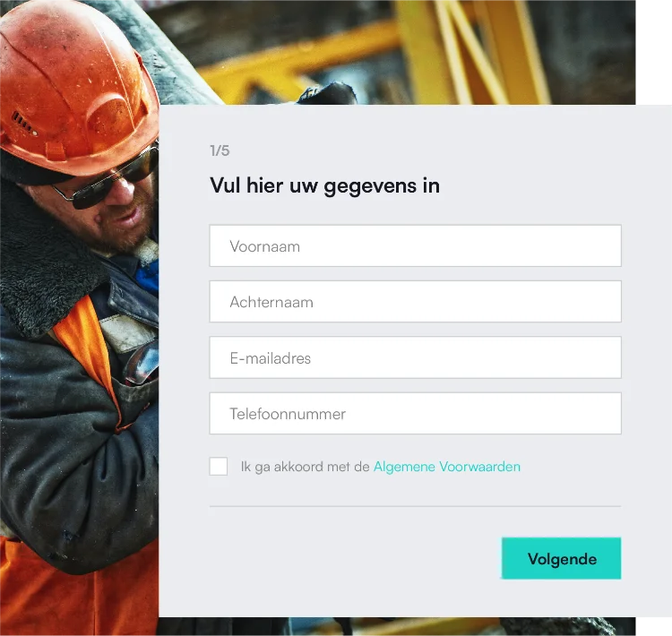Click the 'Vul hier uw gegevens in' heading
The image size is (672, 636).
click(324, 186)
